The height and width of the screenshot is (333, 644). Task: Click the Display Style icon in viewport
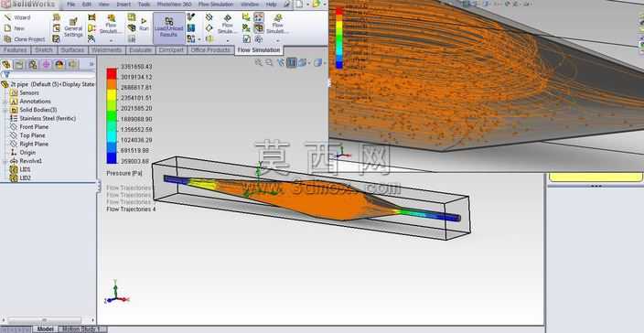[317, 62]
